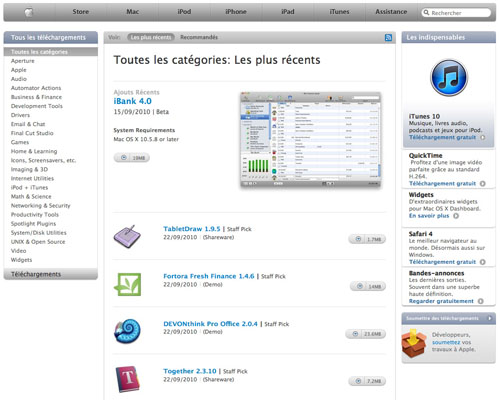Click the Apple logo in navigation bar
500x400 pixels.
click(29, 12)
